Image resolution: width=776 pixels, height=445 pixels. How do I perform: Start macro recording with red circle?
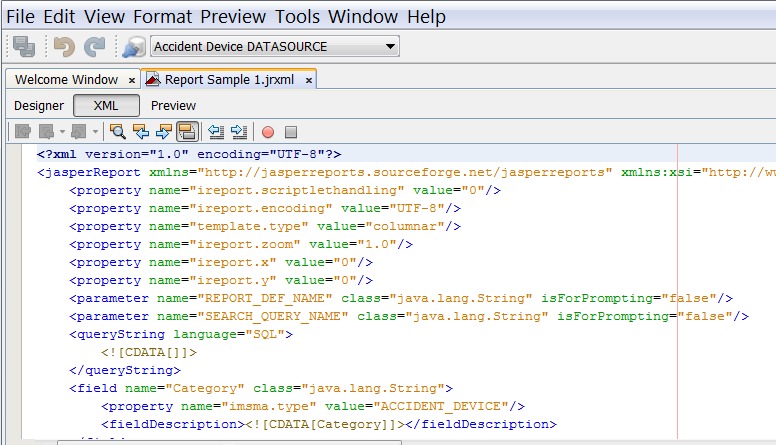[x=268, y=132]
